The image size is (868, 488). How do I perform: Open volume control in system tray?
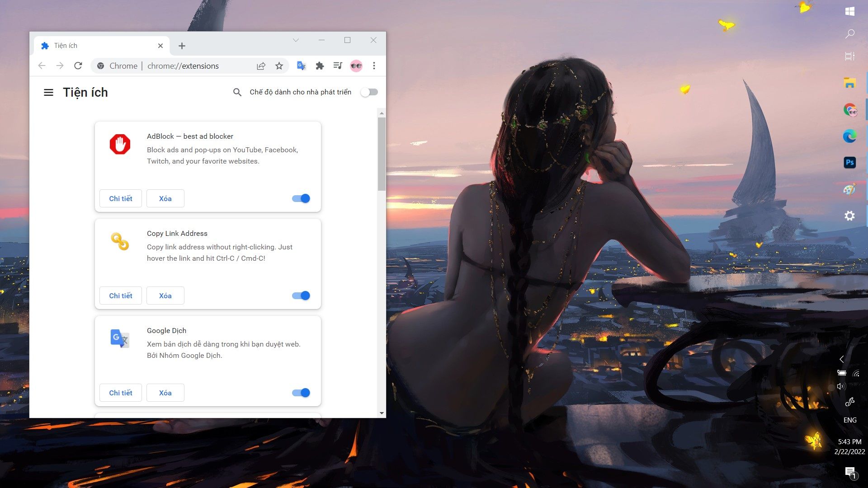pyautogui.click(x=841, y=386)
